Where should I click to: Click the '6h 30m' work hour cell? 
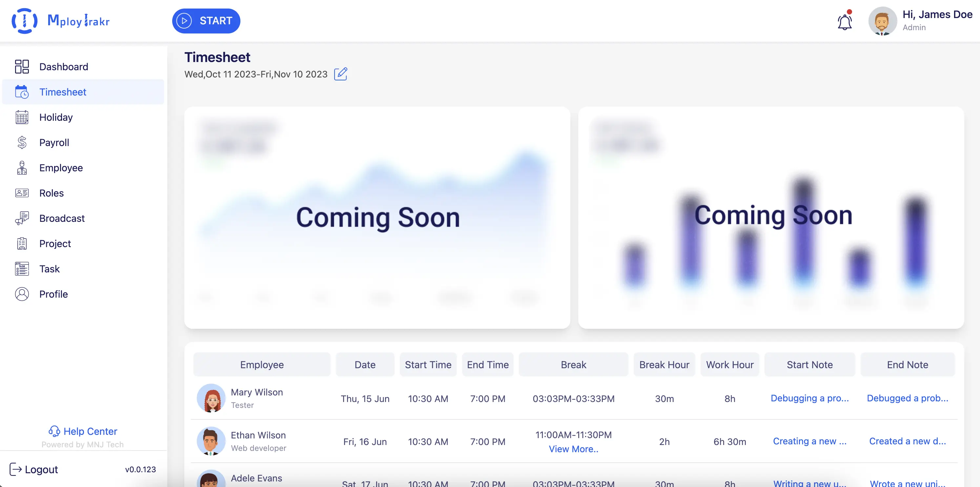tap(730, 441)
